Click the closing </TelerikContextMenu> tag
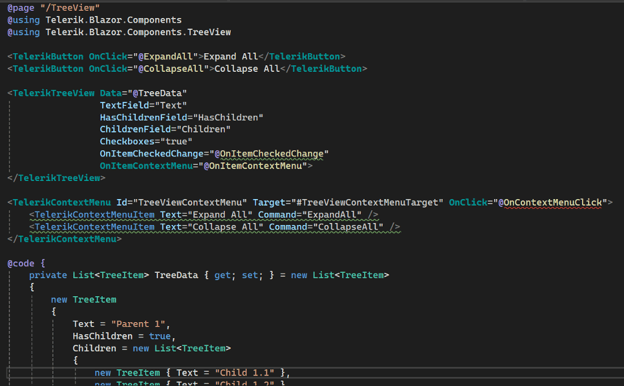 [64, 239]
